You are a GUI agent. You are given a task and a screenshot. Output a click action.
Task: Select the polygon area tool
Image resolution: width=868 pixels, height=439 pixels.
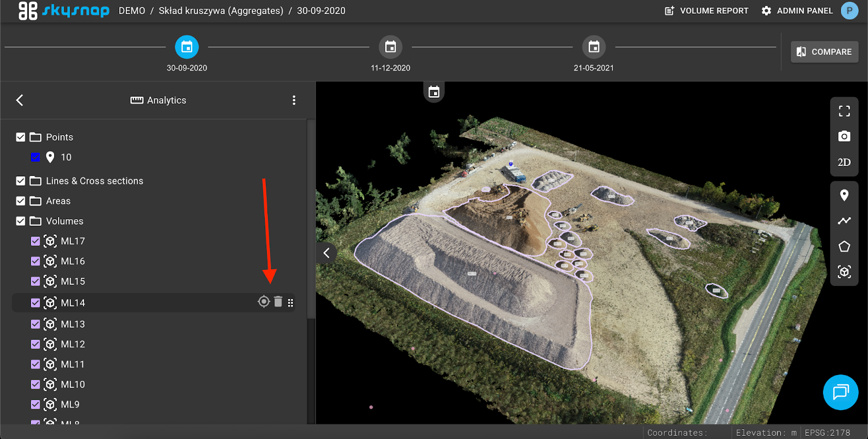pos(844,246)
